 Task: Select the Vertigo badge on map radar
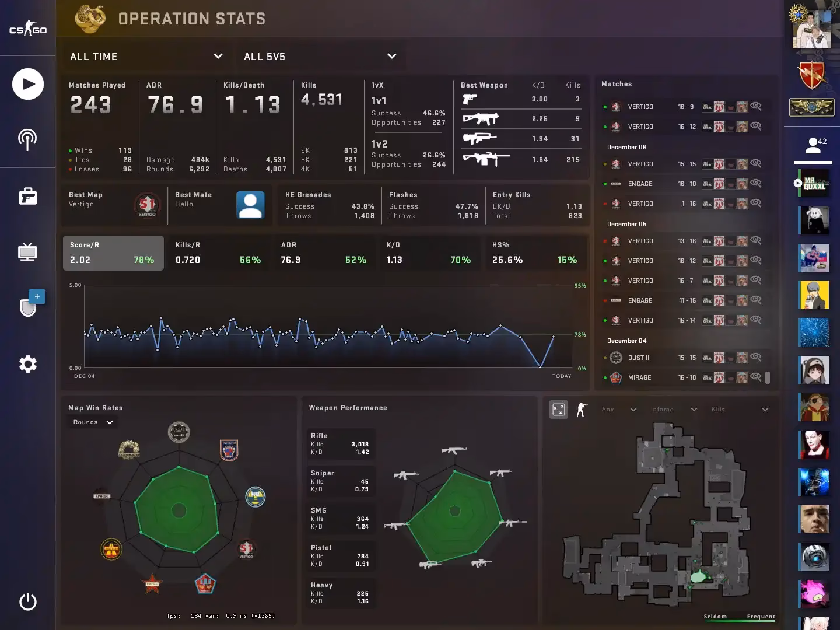246,548
